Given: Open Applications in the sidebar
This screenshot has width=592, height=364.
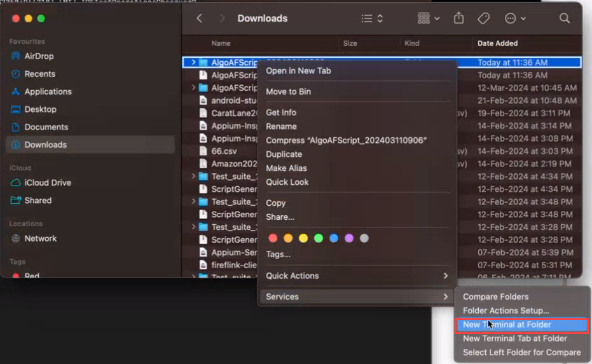Looking at the screenshot, I should coord(48,91).
